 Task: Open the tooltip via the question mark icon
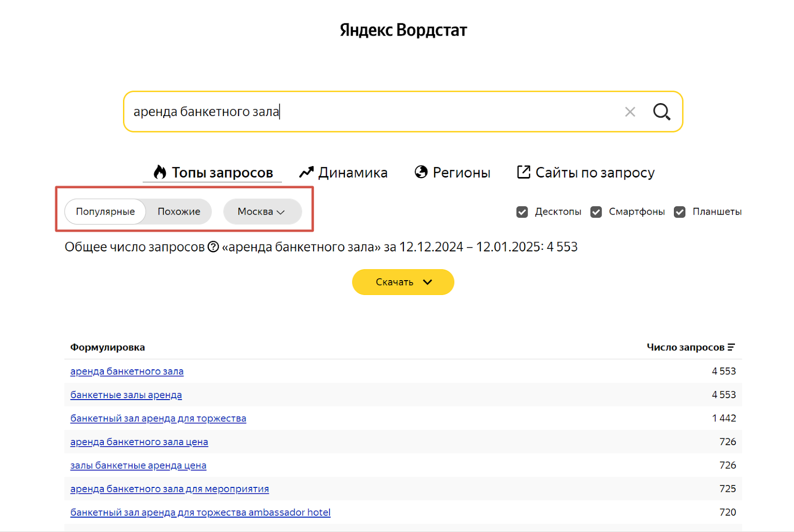click(213, 246)
